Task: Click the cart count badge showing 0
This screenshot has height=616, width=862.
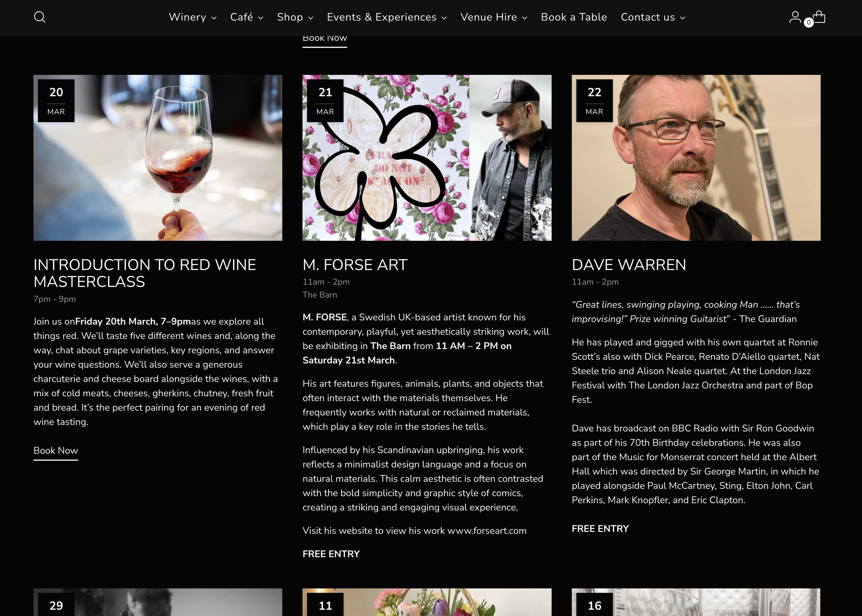Action: 809,22
